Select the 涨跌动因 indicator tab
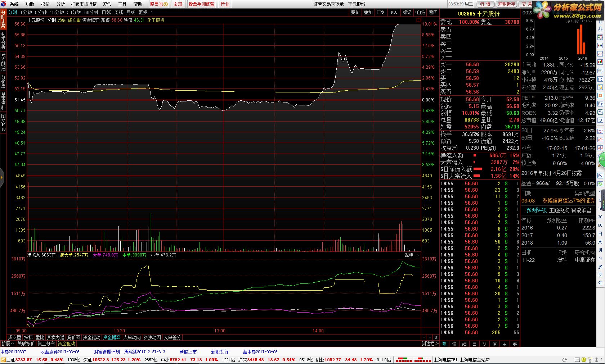The height and width of the screenshot is (364, 605). (152, 337)
